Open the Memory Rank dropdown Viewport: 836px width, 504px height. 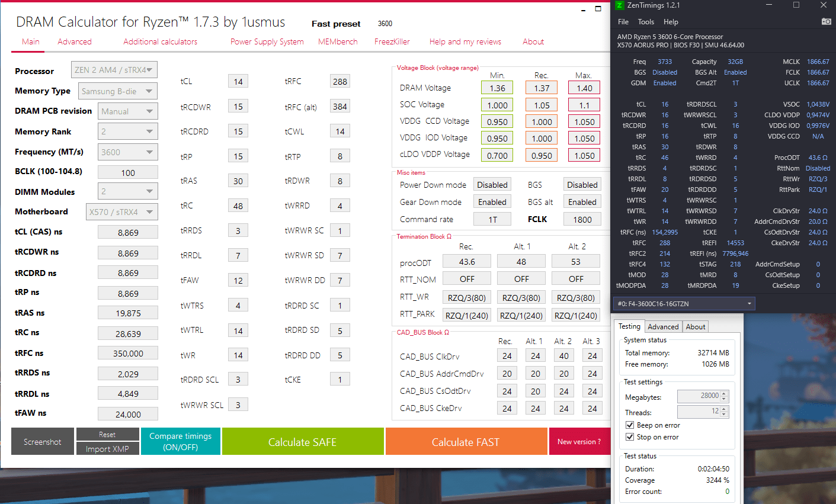(127, 131)
